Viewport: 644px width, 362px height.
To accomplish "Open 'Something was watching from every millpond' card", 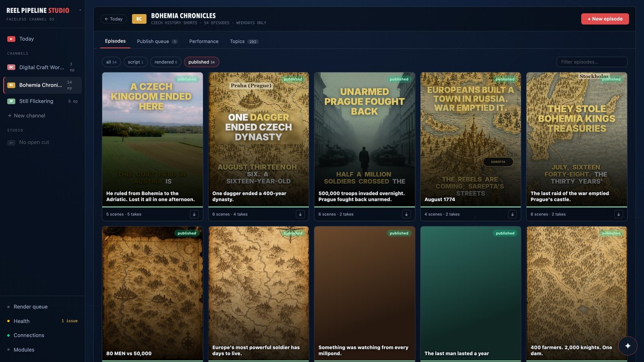I will tap(364, 294).
